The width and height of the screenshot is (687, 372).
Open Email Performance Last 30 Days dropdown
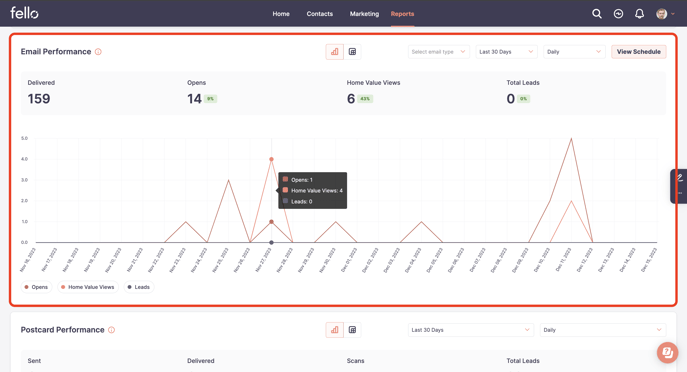click(x=506, y=52)
